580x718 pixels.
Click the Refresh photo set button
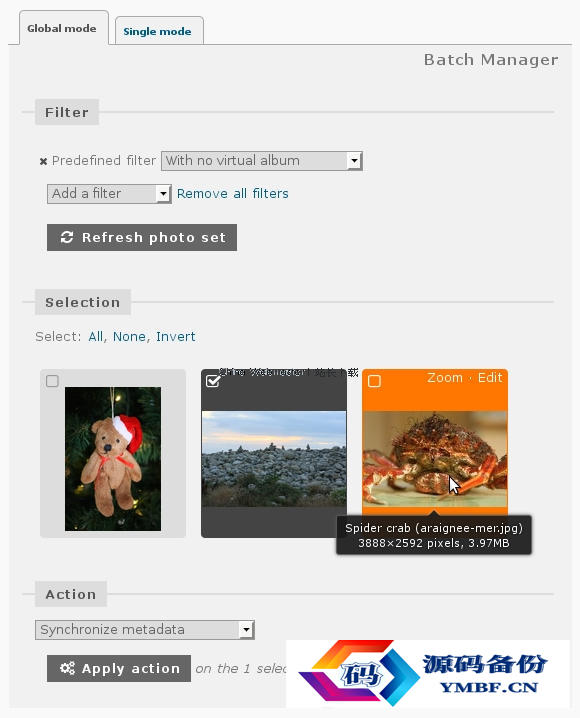142,237
